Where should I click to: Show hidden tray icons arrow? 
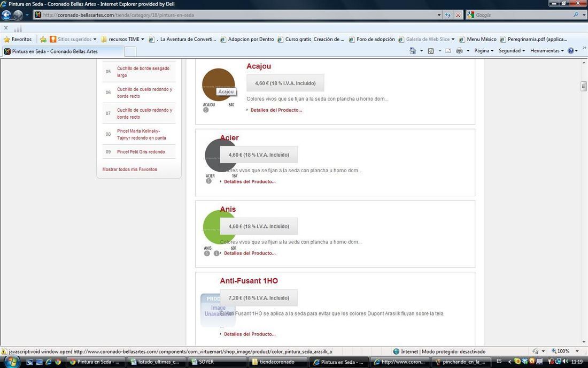click(x=509, y=362)
